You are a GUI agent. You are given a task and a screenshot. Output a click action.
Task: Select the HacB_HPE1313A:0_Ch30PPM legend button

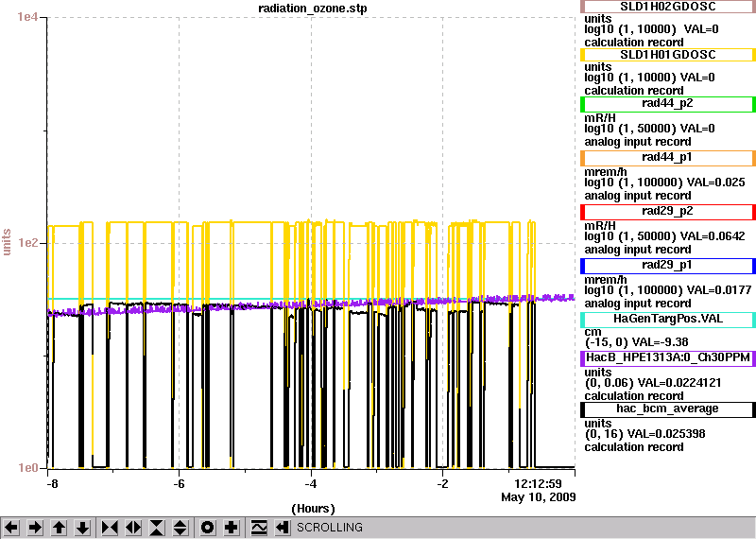point(668,357)
